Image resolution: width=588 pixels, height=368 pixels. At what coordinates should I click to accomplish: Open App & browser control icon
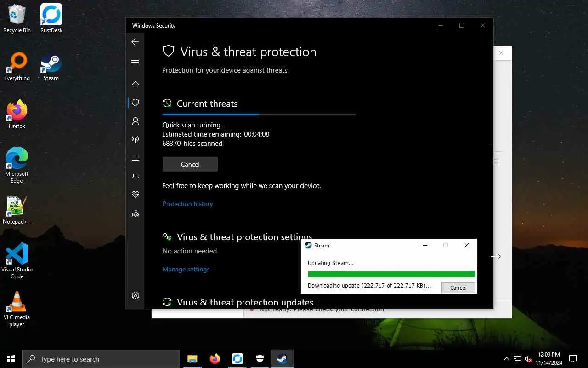[x=135, y=158]
